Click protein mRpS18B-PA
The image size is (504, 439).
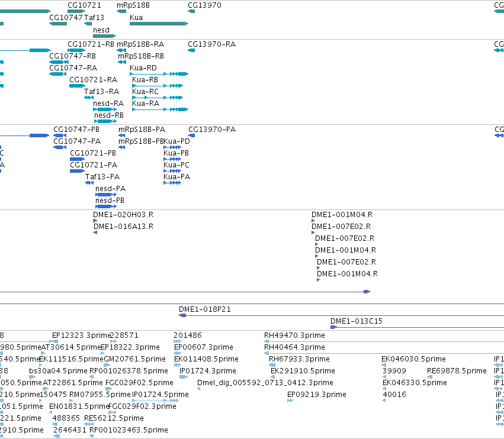(122, 135)
